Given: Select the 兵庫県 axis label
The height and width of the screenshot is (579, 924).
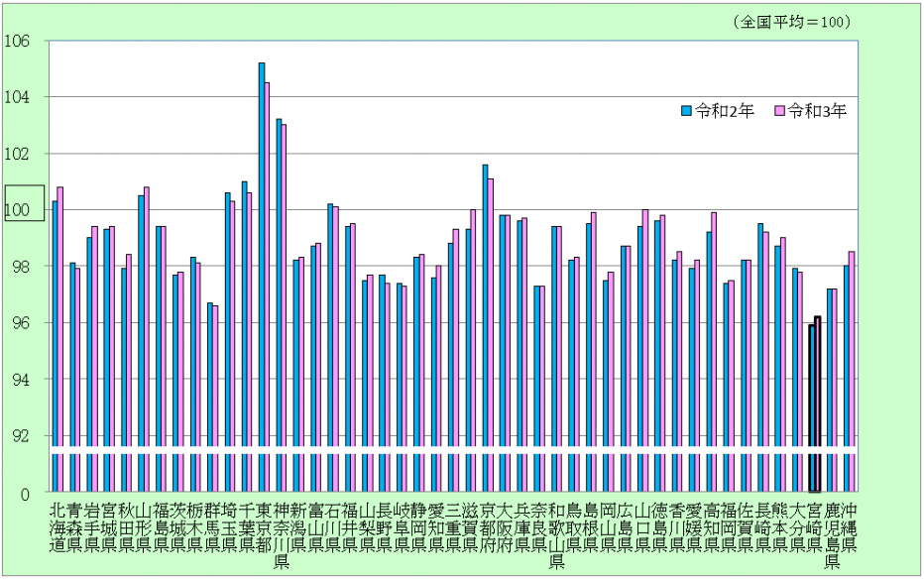Looking at the screenshot, I should coord(522,527).
